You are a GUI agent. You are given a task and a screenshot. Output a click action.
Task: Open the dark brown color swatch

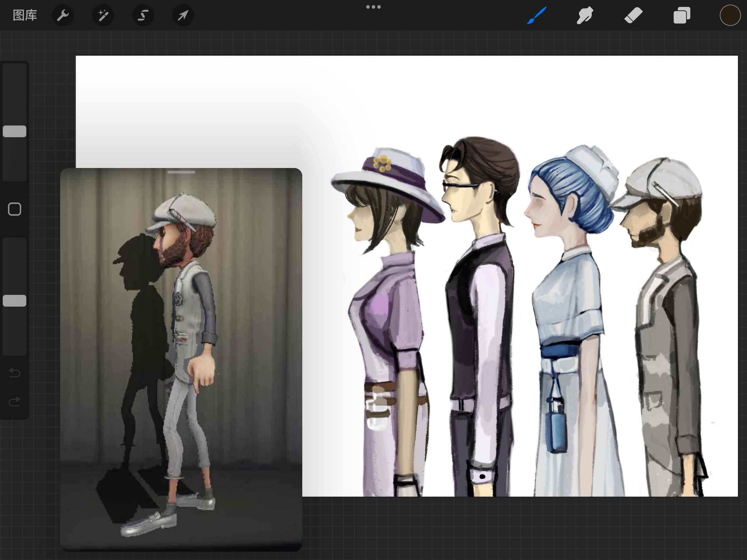click(x=730, y=15)
